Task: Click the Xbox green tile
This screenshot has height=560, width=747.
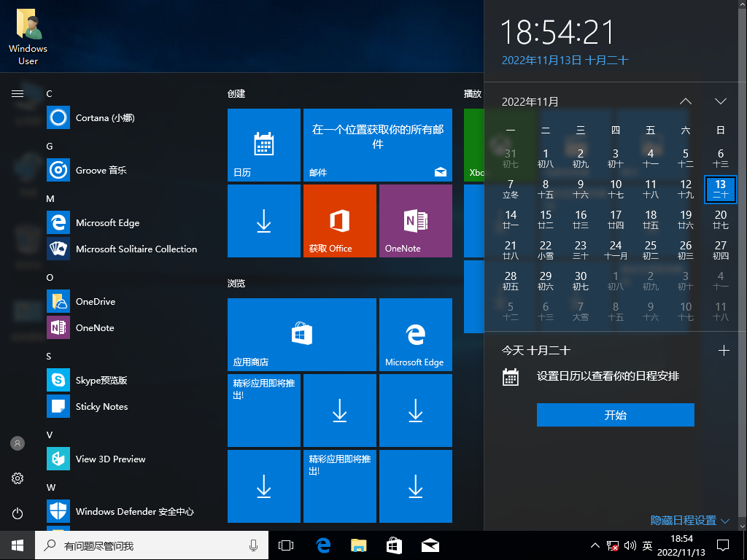Action: tap(474, 145)
